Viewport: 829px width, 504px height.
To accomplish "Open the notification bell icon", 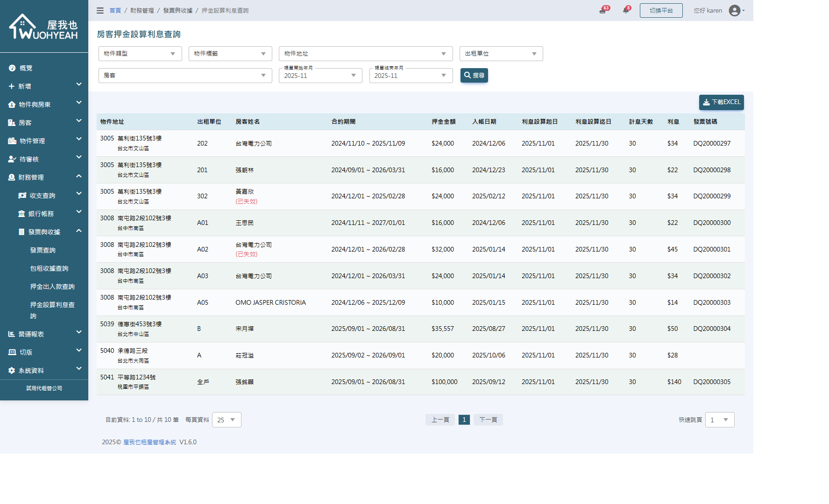I will point(625,10).
